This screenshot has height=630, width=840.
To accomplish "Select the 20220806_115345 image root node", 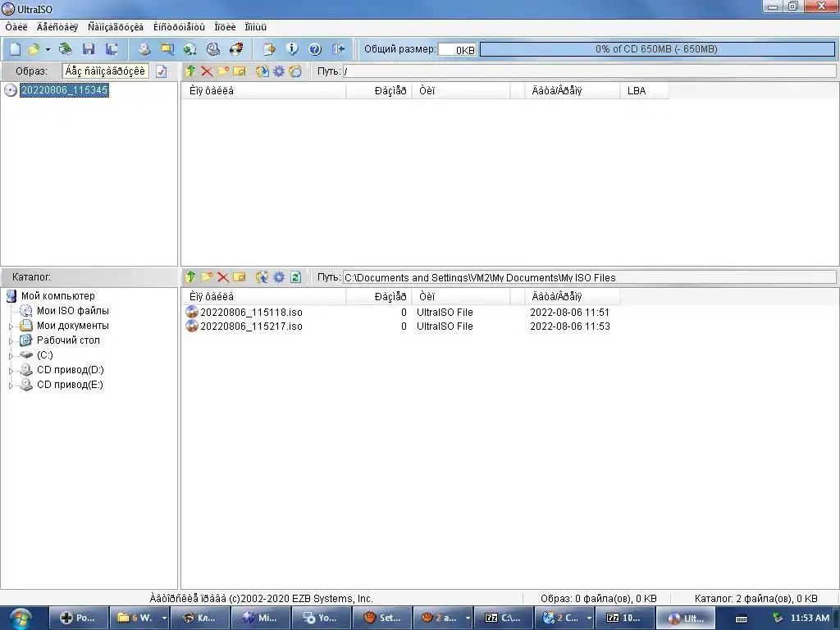I will pyautogui.click(x=64, y=90).
